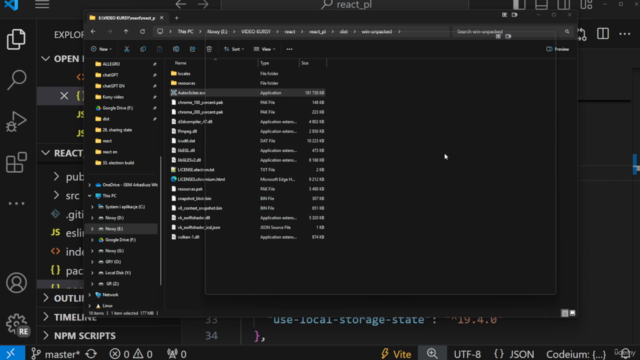Open Explorer view in VS Code activity bar

(16, 39)
